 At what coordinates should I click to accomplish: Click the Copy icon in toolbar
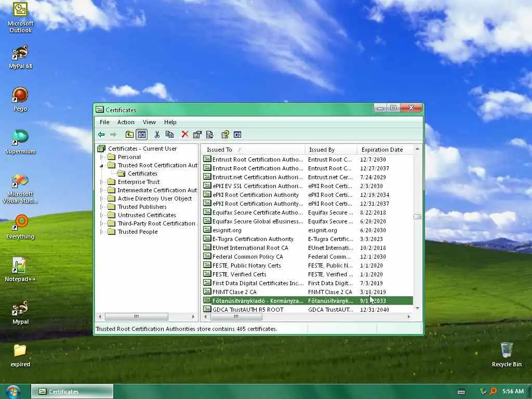[169, 135]
